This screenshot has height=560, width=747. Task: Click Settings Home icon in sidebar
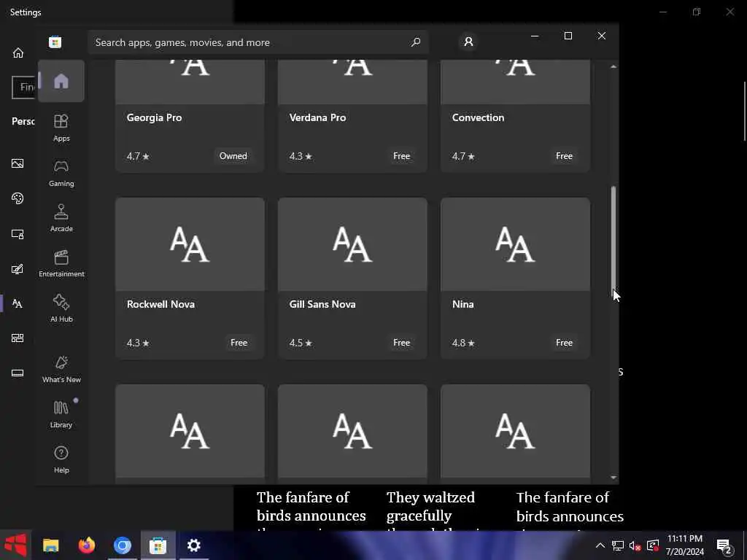tap(18, 52)
